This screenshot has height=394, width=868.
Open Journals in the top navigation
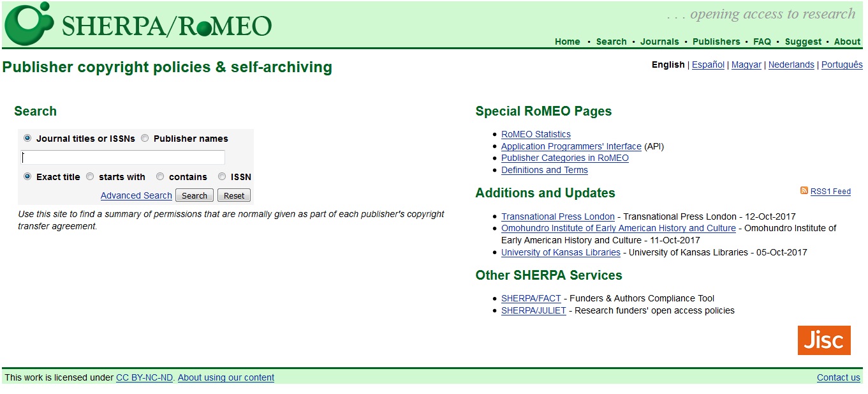[x=659, y=42]
